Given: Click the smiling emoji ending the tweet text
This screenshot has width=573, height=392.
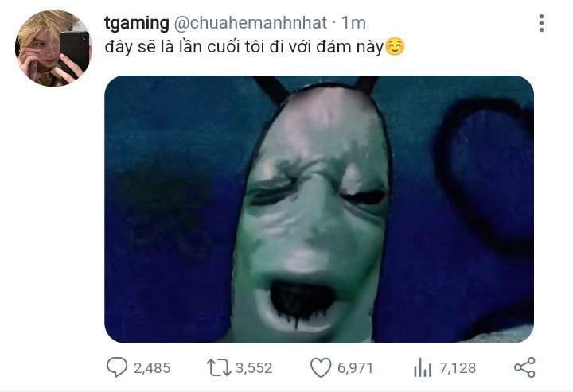Looking at the screenshot, I should coord(395,48).
